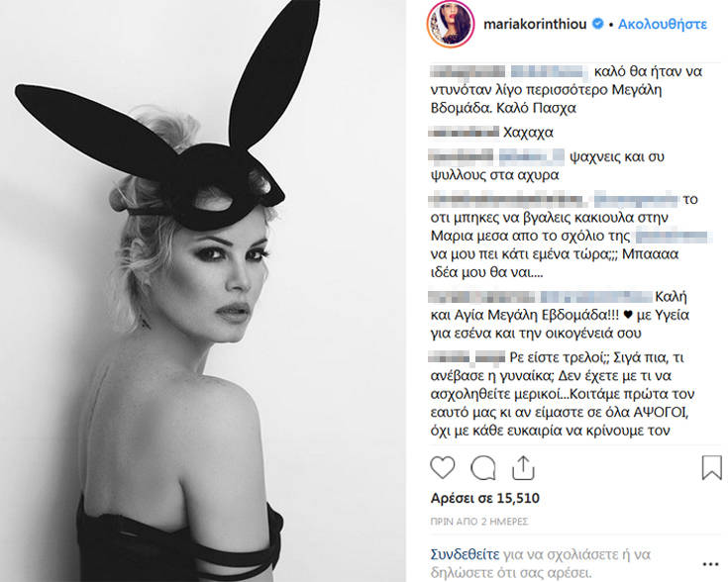The width and height of the screenshot is (728, 582).
Task: View likes list Αρέσει σε 15,510
Action: 484,498
